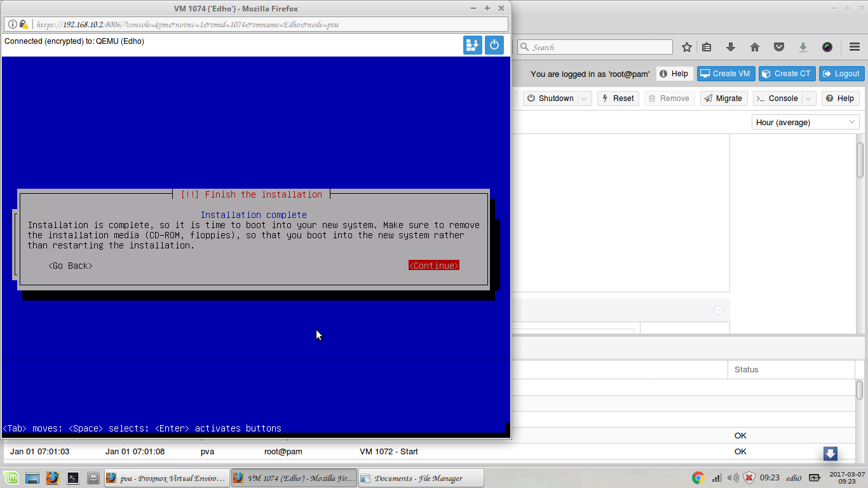Click Help button in VM toolbar
Screen dimensions: 868x488
[840, 98]
